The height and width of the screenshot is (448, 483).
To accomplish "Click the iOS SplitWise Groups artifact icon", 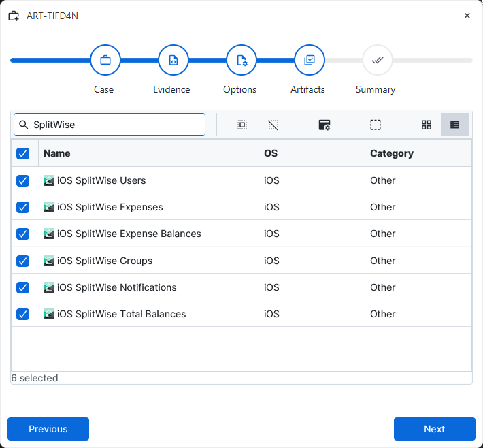I will point(49,261).
